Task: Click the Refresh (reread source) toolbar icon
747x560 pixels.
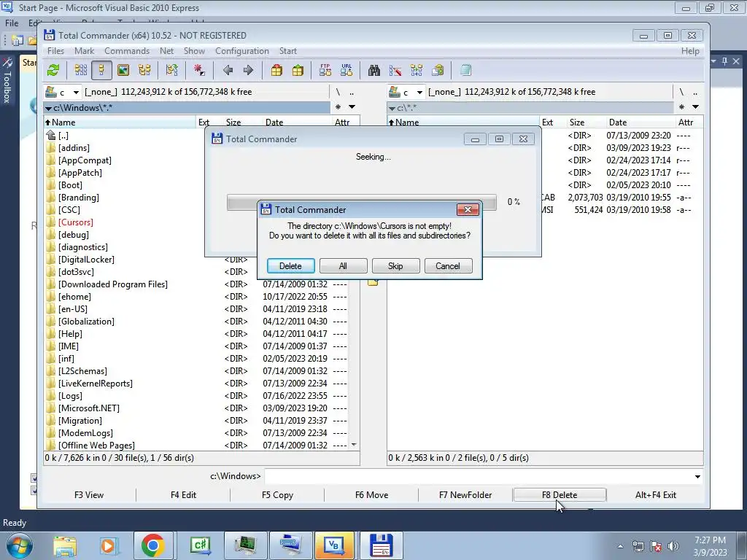Action: 53,71
